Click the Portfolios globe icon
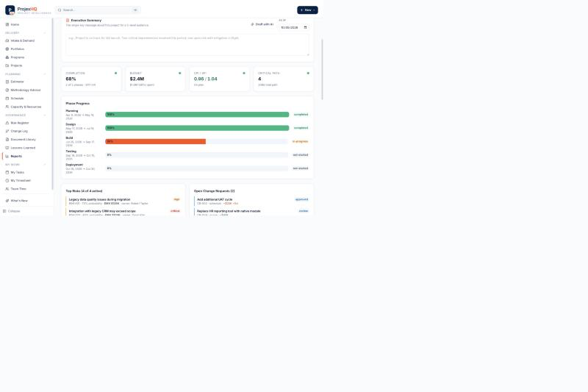This screenshot has height=392, width=588. coord(7,49)
